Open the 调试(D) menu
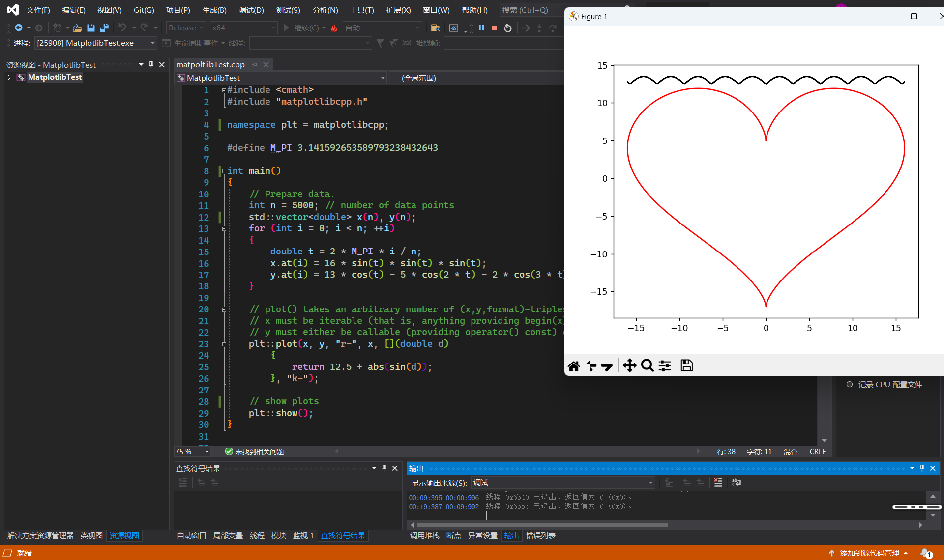 click(x=251, y=10)
